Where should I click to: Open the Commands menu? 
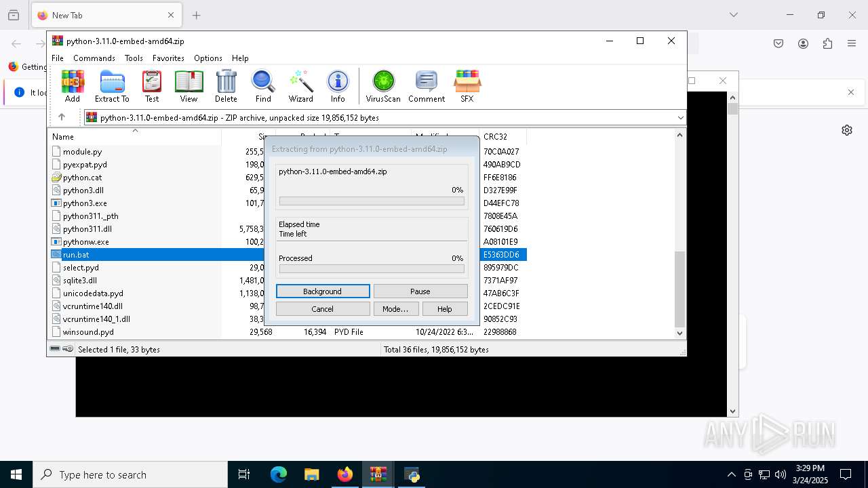[x=94, y=58]
